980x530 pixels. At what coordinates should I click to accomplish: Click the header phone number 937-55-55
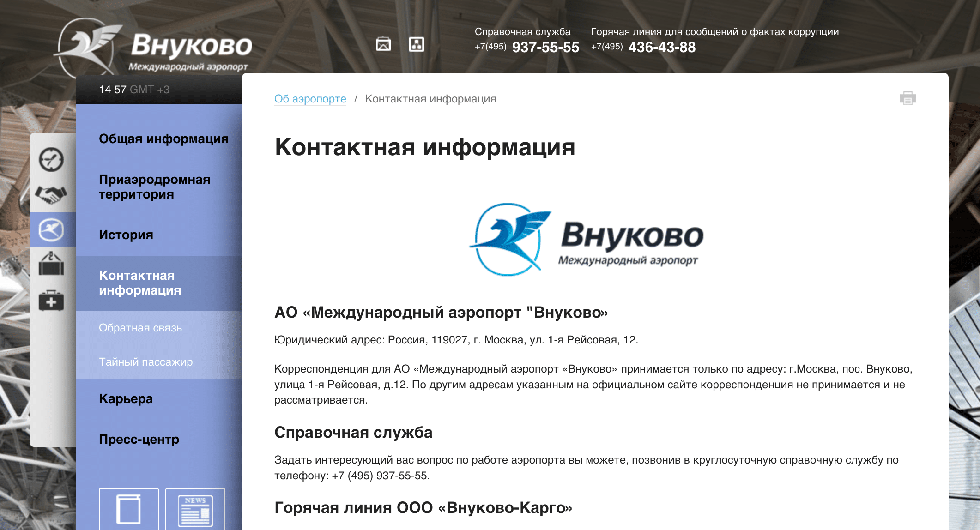click(x=545, y=47)
